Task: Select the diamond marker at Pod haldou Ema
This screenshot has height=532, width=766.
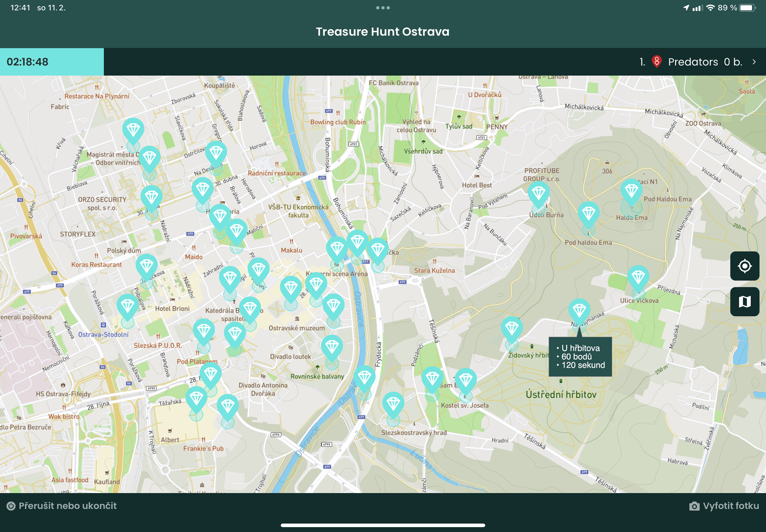Action: pyautogui.click(x=588, y=214)
